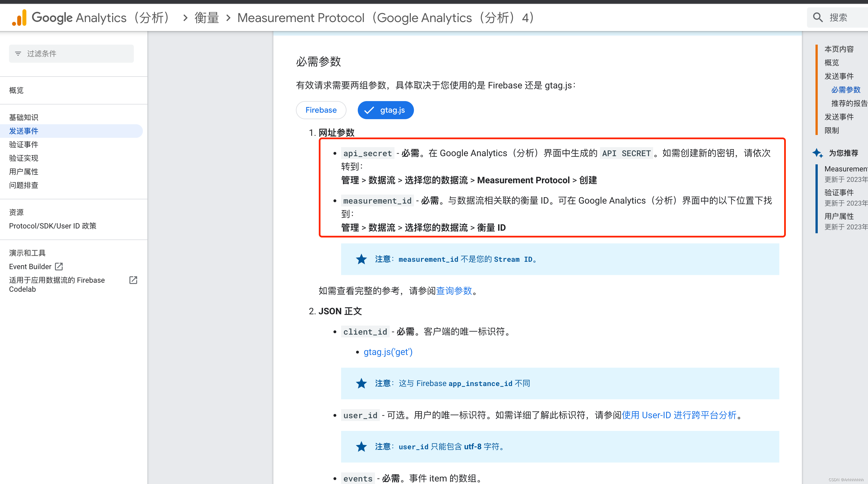868x484 pixels.
Task: Click the 演示和工具 sidebar section heading
Action: coord(27,253)
